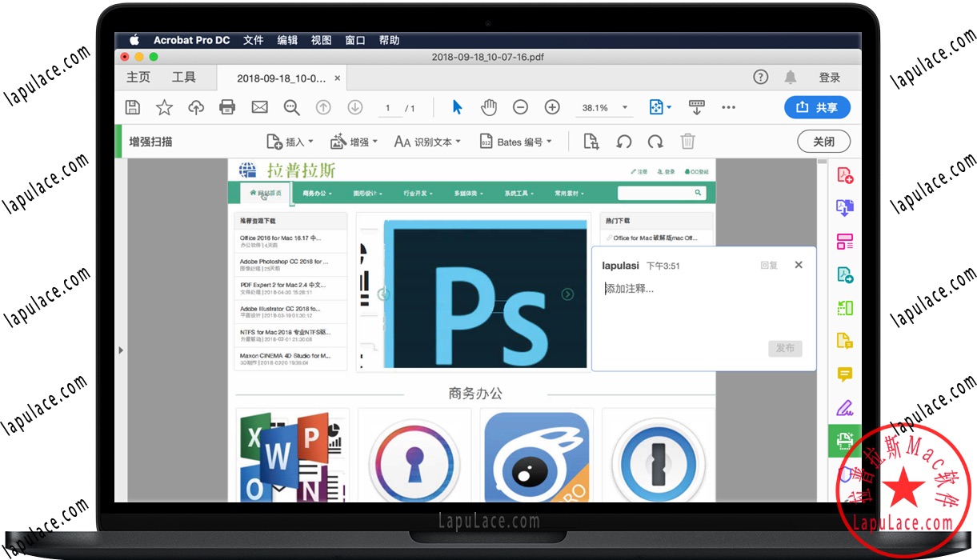Open the Comment tool in the right sidebar

pos(844,374)
